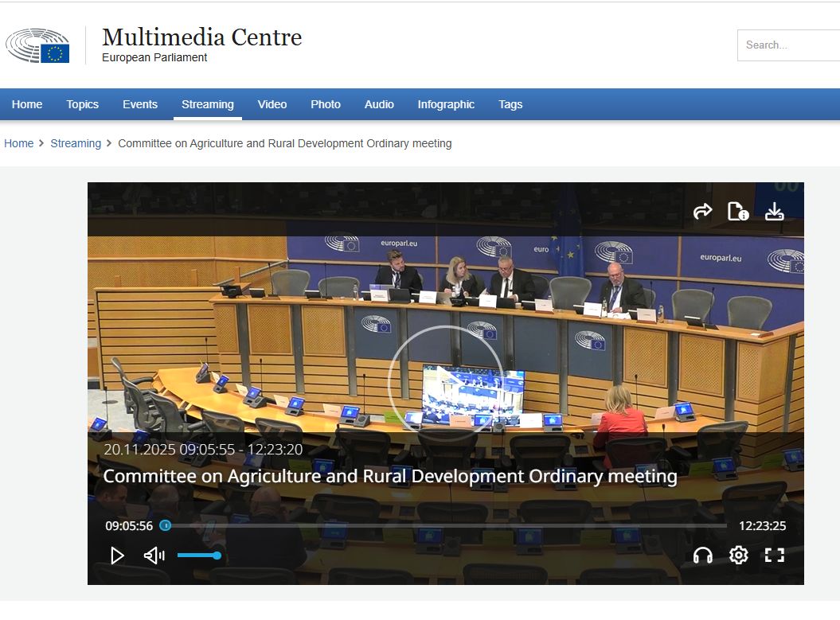The height and width of the screenshot is (620, 840).
Task: Open the video info document icon
Action: click(738, 212)
